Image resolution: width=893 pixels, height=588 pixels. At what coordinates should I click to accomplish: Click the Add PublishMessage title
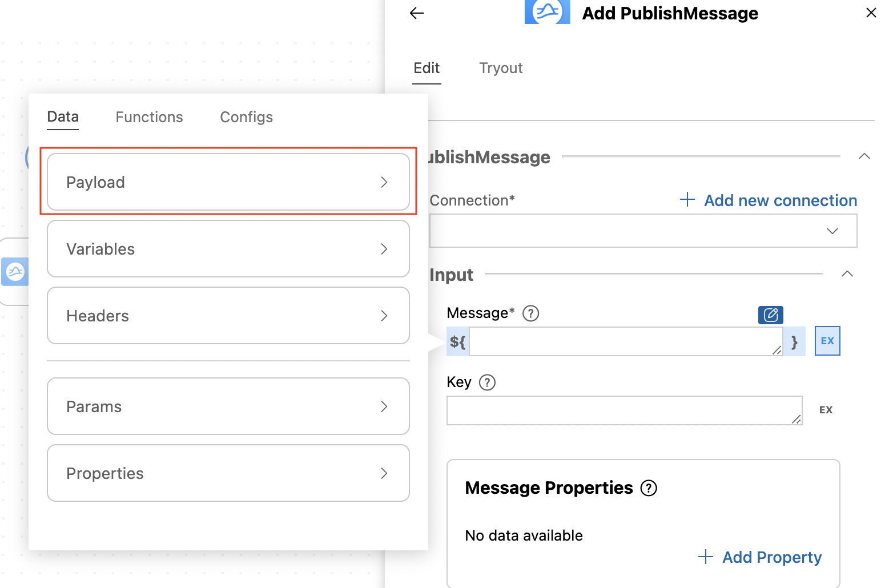click(670, 13)
